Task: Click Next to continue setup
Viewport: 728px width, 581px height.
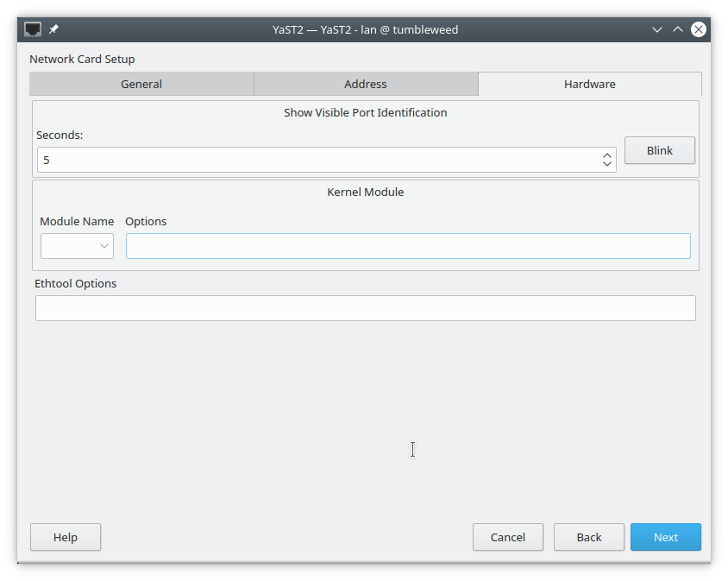Action: 666,537
